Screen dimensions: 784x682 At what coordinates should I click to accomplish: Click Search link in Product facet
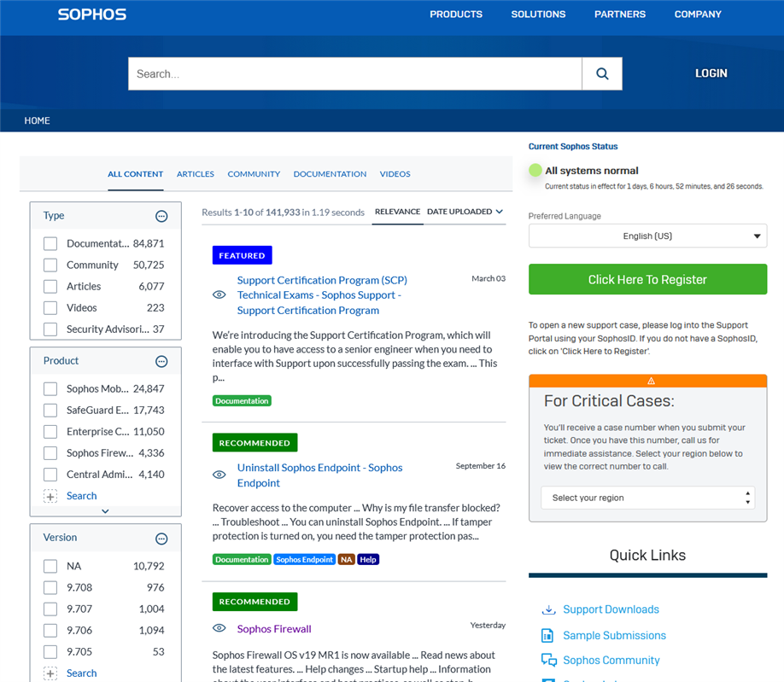click(81, 496)
